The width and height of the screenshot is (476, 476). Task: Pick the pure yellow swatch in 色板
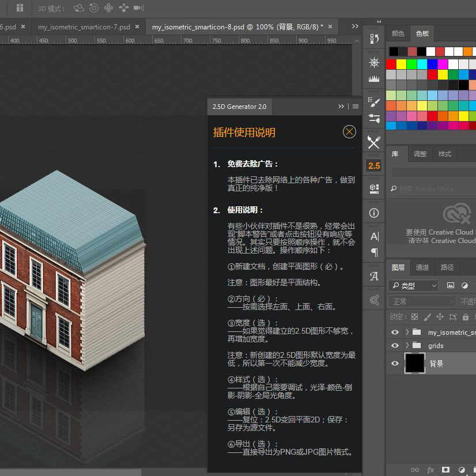click(x=402, y=64)
